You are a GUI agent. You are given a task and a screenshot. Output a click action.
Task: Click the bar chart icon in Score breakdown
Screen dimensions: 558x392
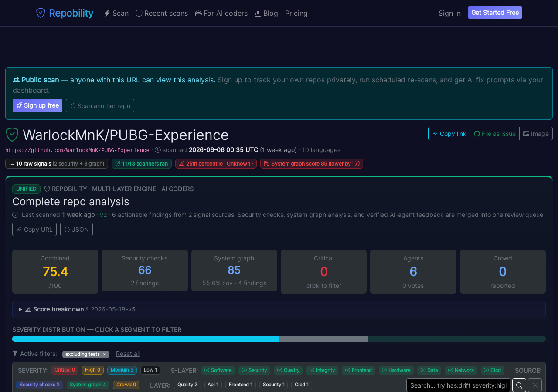(28, 309)
